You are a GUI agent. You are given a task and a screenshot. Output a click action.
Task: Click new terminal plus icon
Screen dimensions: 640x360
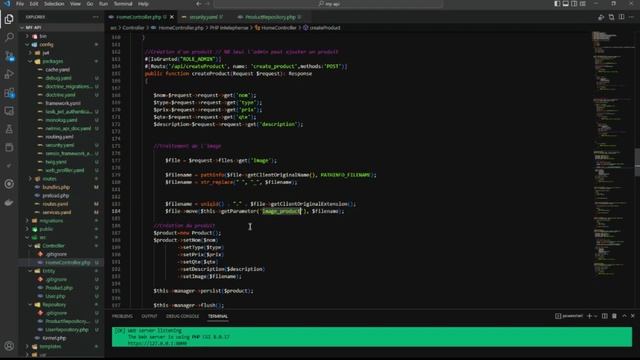click(x=589, y=316)
